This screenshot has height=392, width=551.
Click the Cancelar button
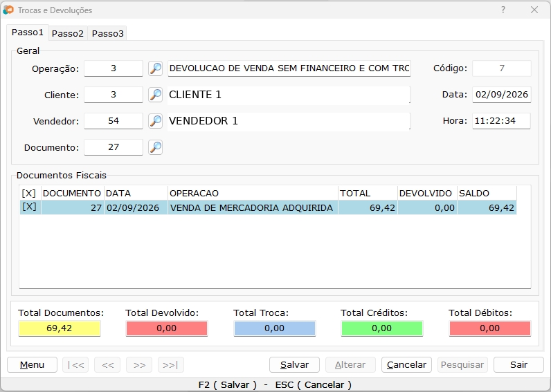coord(406,365)
